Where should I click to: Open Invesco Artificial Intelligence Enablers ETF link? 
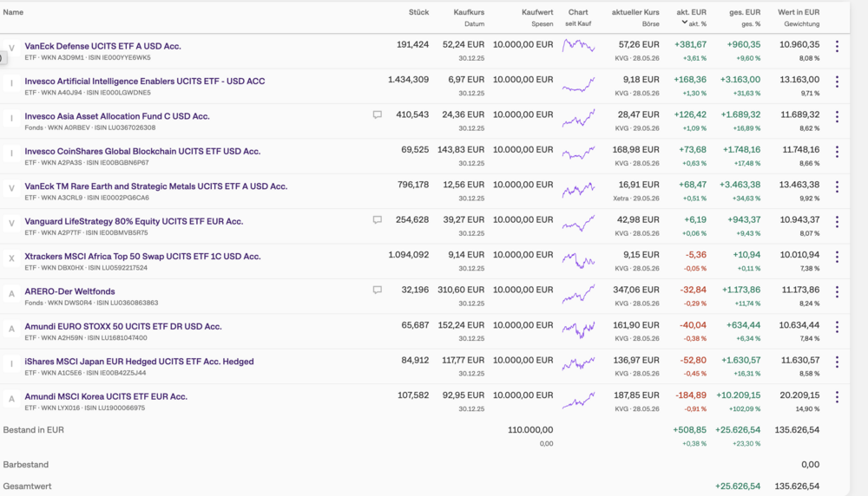[144, 81]
